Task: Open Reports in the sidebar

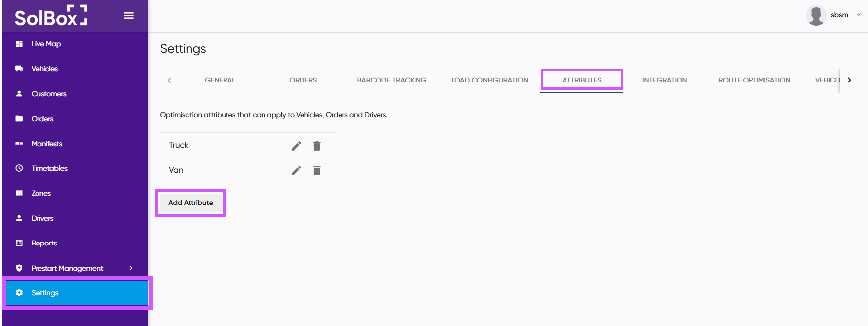Action: pyautogui.click(x=44, y=243)
